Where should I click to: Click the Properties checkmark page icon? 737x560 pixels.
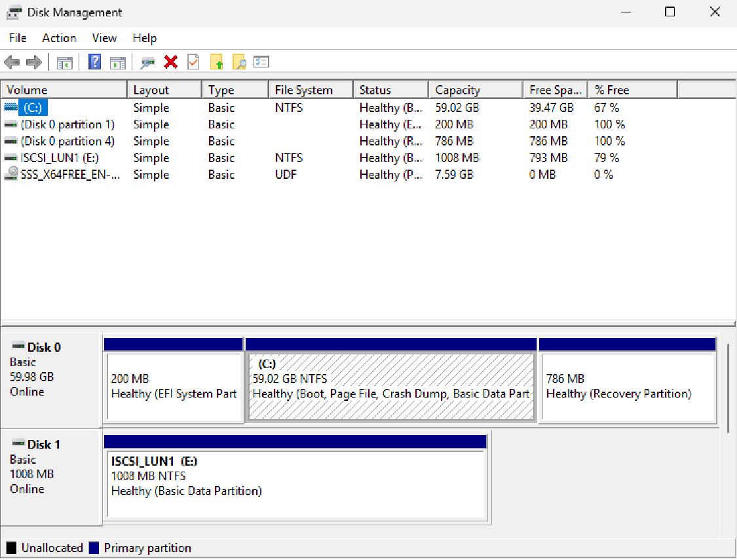tap(193, 62)
